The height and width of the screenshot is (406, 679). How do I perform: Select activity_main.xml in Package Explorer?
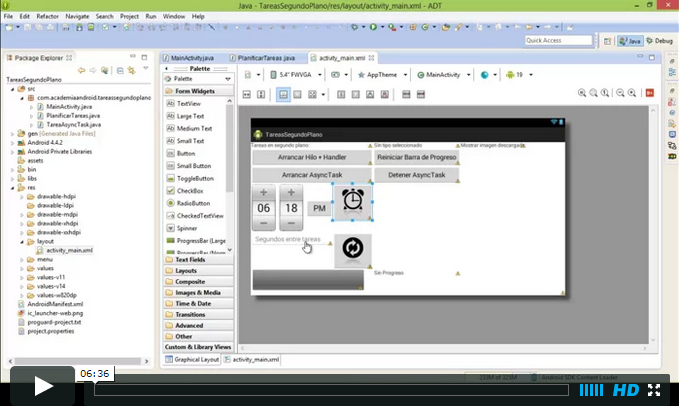pyautogui.click(x=69, y=250)
